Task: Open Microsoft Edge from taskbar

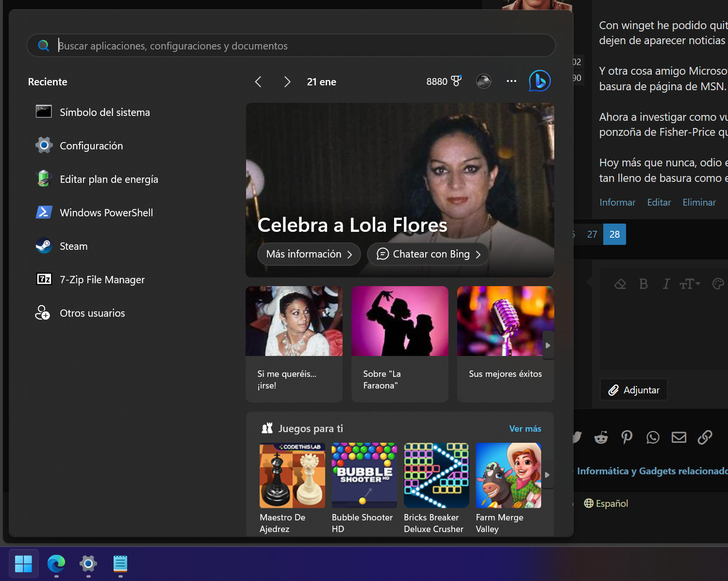Action: [56, 564]
